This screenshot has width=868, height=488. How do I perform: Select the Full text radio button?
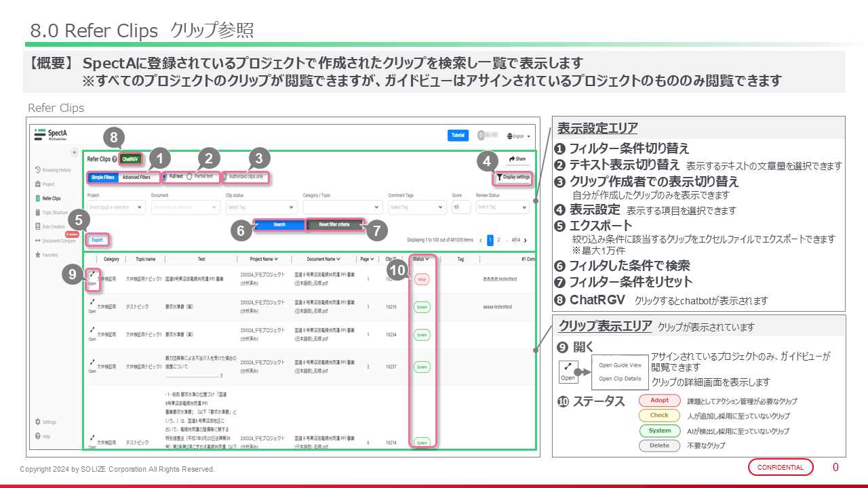tap(164, 176)
